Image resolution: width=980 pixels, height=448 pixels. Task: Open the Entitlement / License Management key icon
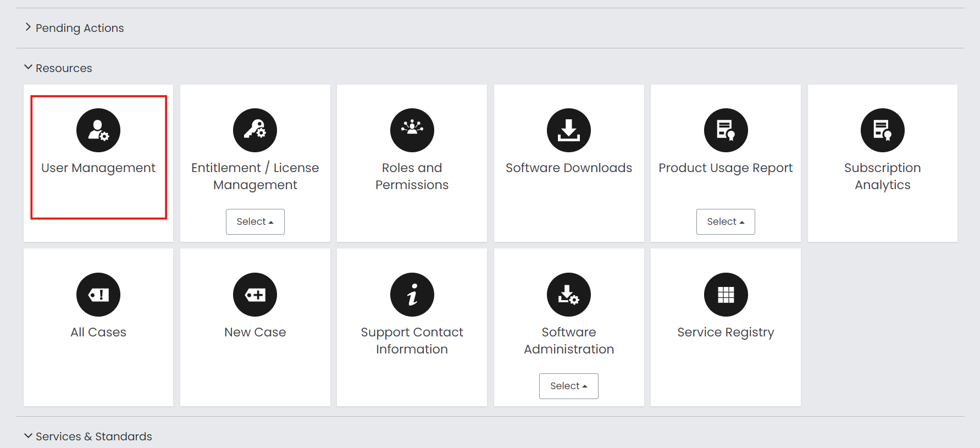pyautogui.click(x=255, y=130)
